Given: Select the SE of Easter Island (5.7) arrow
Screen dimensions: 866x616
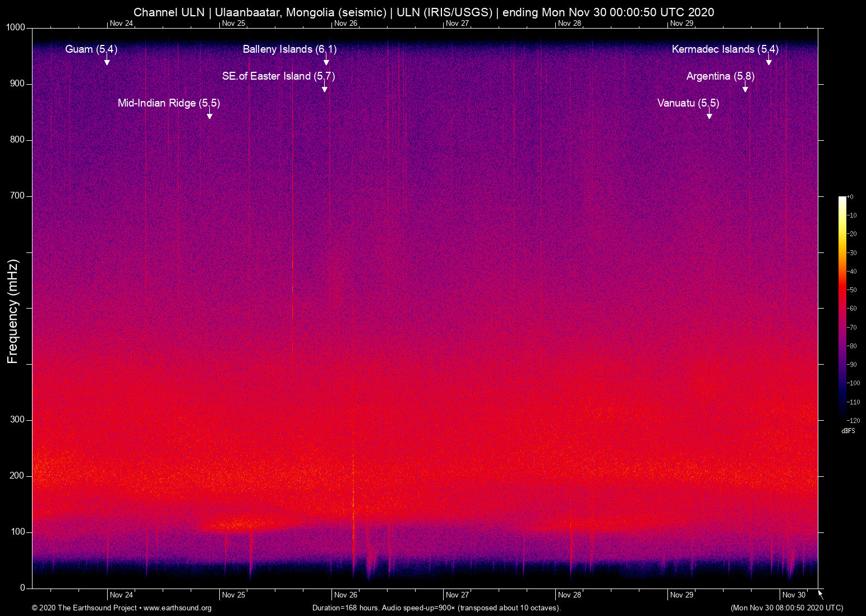Looking at the screenshot, I should [x=324, y=88].
